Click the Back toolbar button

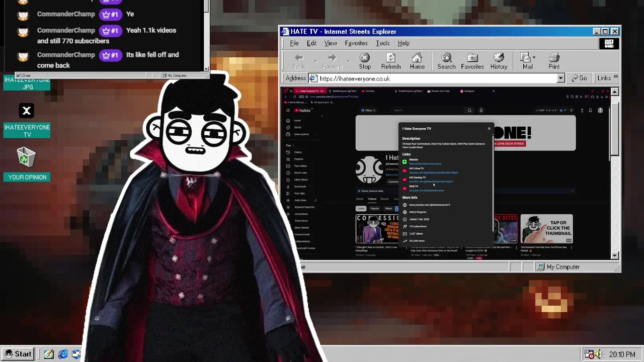(299, 61)
